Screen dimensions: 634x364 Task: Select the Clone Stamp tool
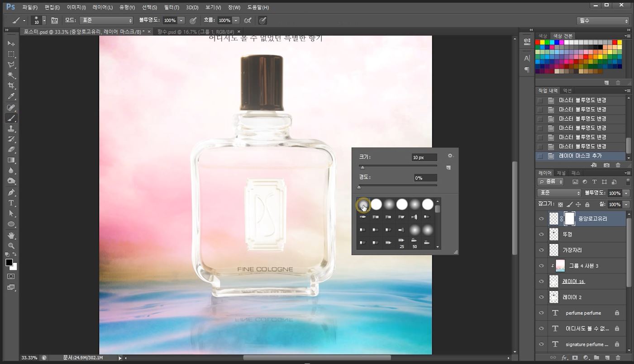point(11,129)
